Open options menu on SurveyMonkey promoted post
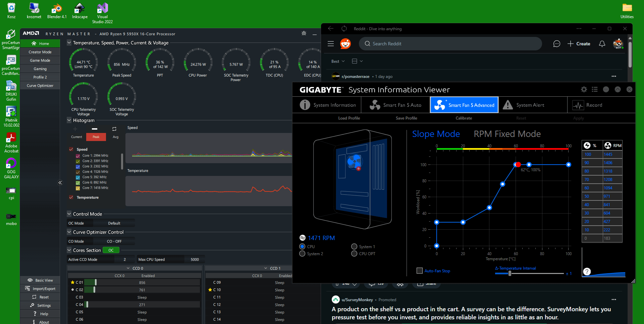Image resolution: width=644 pixels, height=324 pixels. (614, 299)
